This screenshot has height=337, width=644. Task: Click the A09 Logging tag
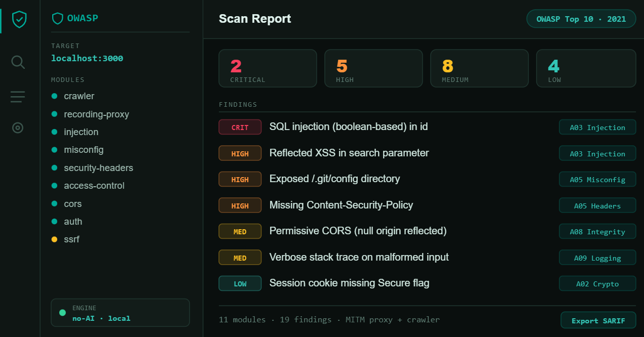(x=597, y=258)
